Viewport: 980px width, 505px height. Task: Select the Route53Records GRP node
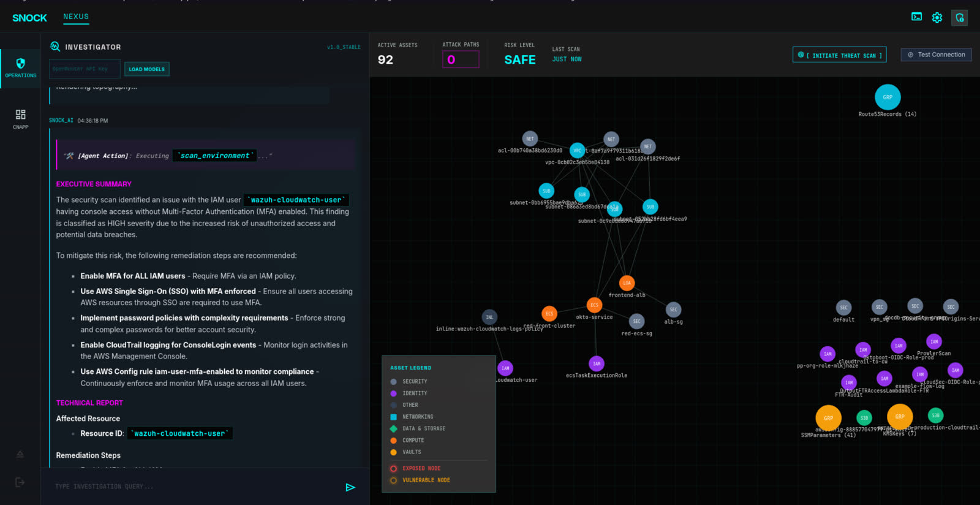(x=888, y=97)
